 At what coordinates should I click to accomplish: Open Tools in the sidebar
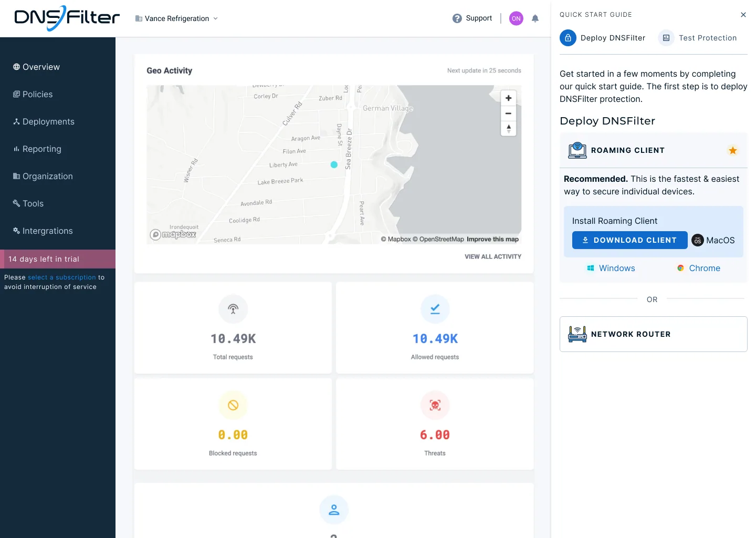(28, 203)
